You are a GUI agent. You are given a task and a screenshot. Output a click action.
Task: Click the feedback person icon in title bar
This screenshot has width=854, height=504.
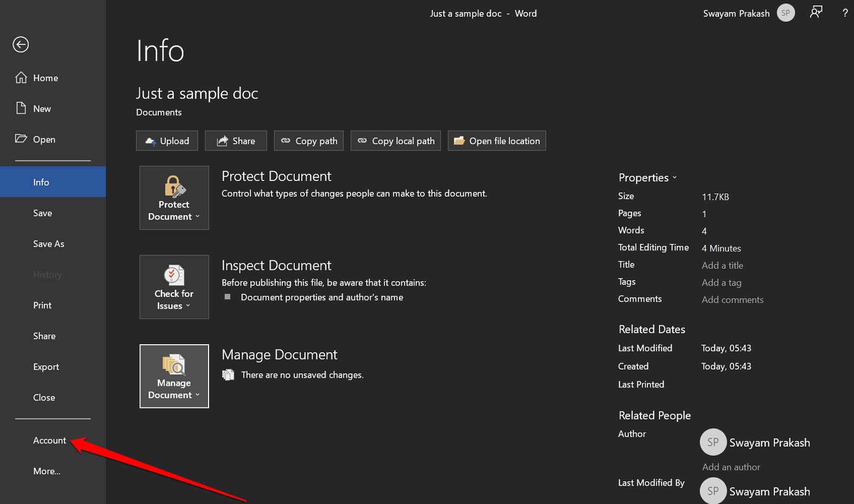pyautogui.click(x=816, y=12)
